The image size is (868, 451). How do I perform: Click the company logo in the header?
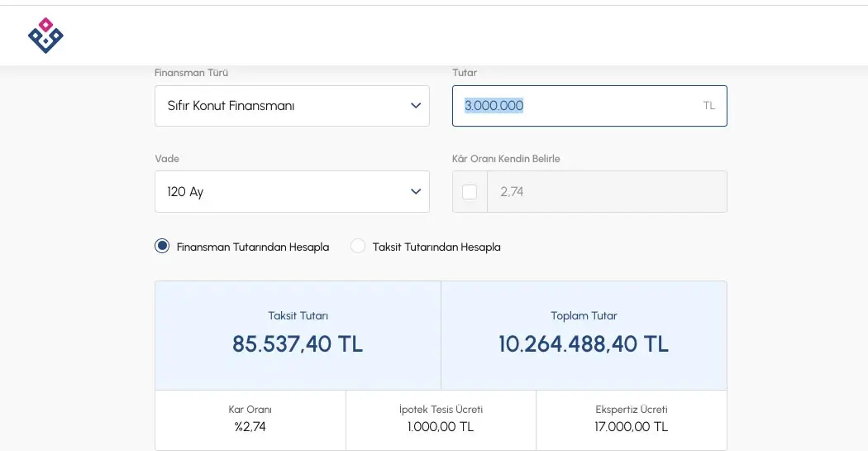pos(45,36)
